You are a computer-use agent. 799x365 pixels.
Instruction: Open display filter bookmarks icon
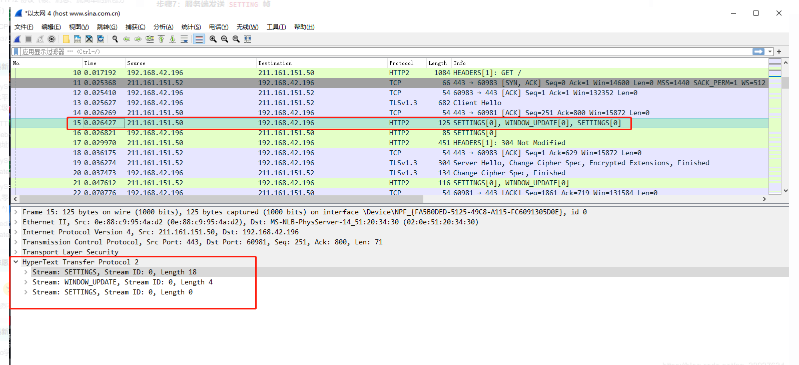tap(16, 52)
